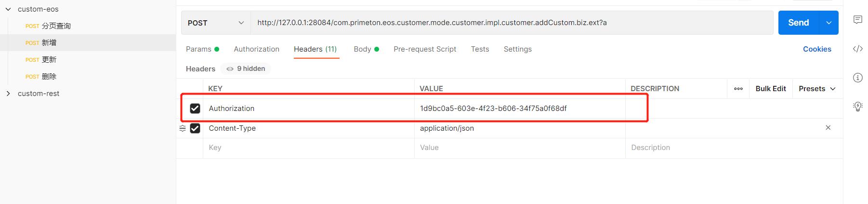Expand the Presets dropdown
The width and height of the screenshot is (868, 204).
point(817,89)
